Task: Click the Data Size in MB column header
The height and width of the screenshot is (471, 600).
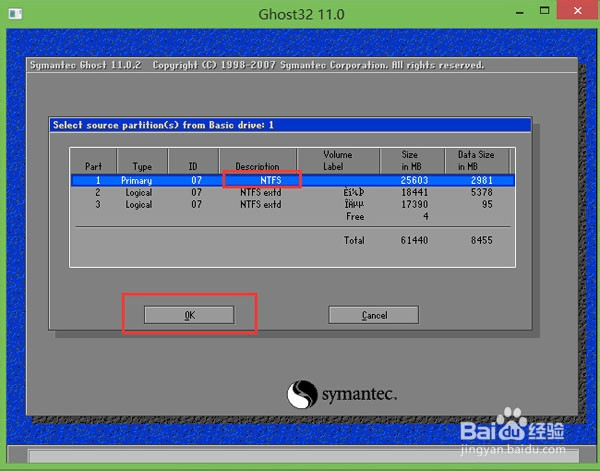Action: click(x=476, y=160)
